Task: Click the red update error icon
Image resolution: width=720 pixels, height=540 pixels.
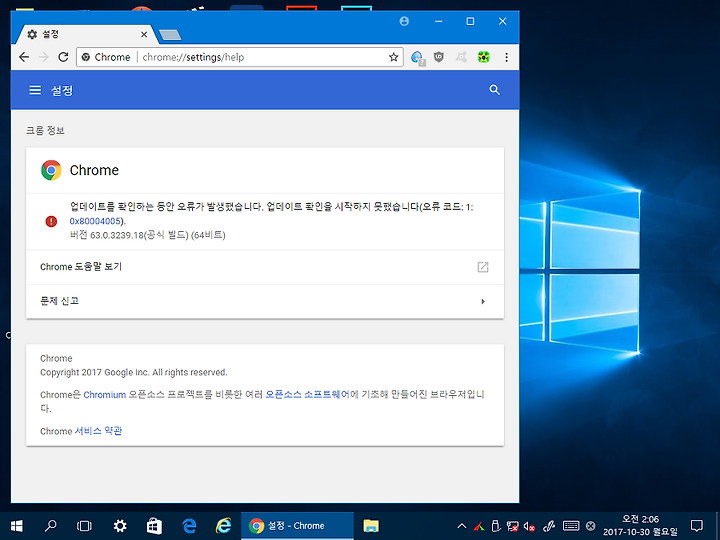Action: pyautogui.click(x=51, y=221)
